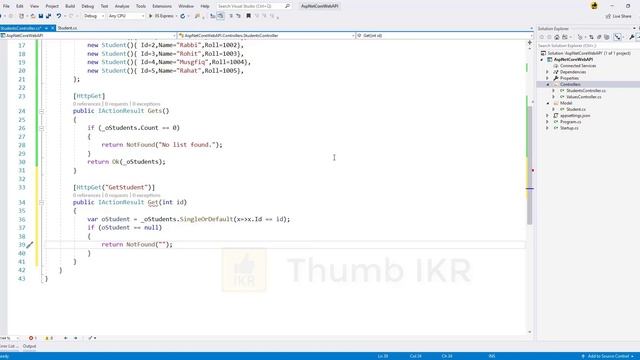
Task: Click the 0 references CodeLens above Get(int id)
Action: click(87, 196)
